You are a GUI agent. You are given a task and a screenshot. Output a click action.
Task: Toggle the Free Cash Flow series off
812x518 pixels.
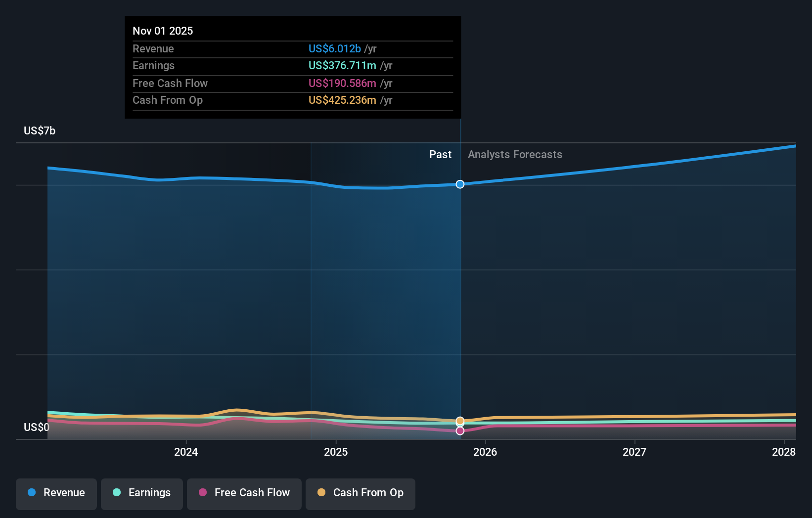coord(244,493)
